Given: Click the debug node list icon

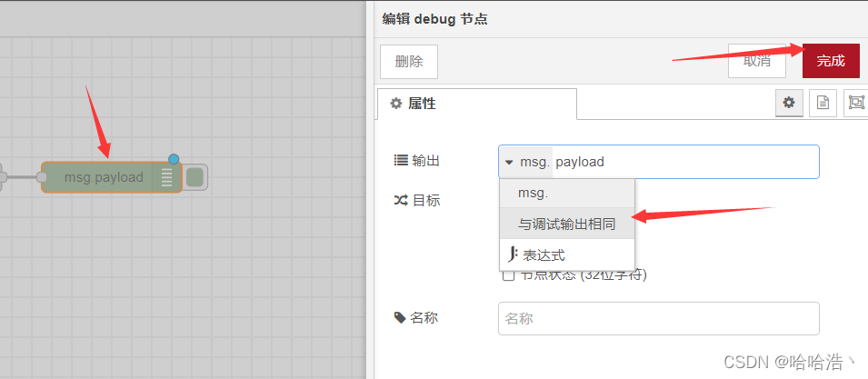Looking at the screenshot, I should click(x=166, y=177).
